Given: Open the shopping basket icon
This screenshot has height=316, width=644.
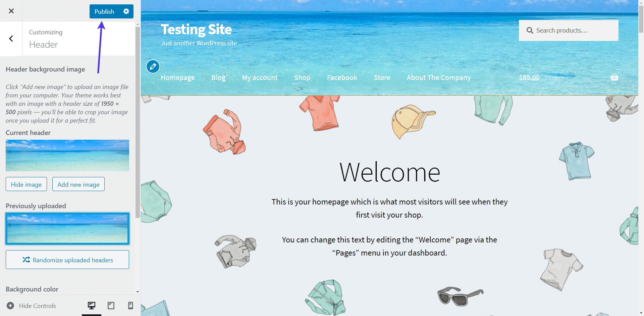Looking at the screenshot, I should [614, 77].
